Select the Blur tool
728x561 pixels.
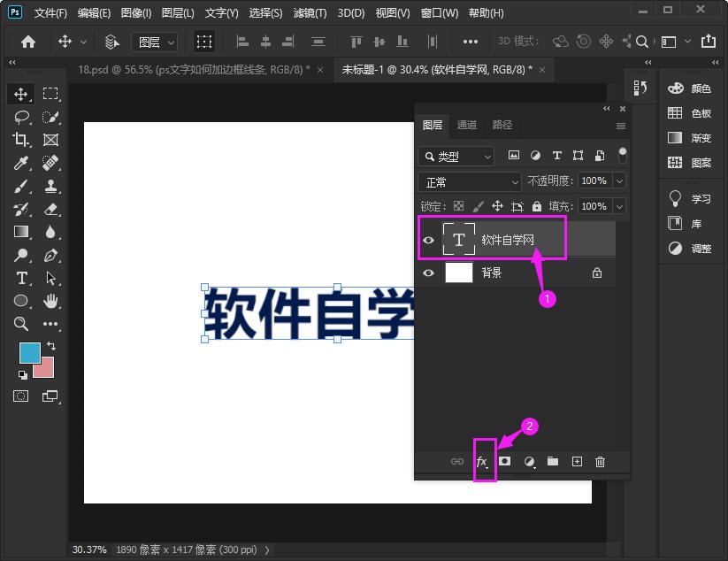50,232
